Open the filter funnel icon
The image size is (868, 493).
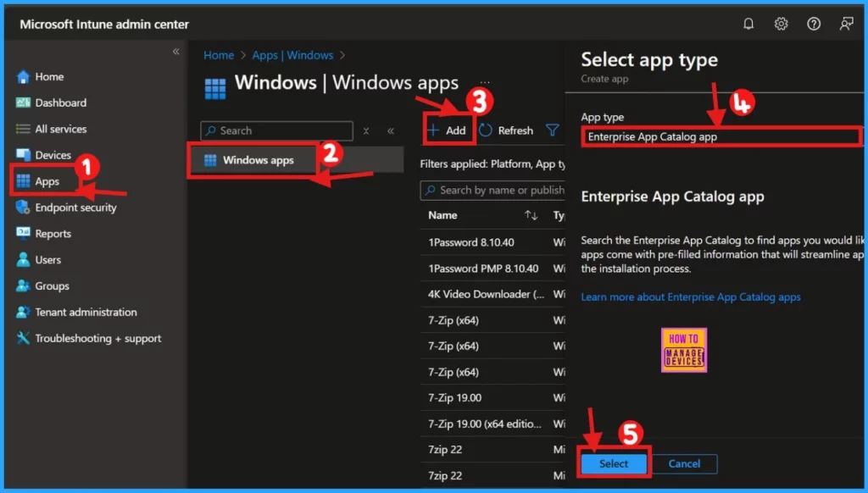(x=552, y=130)
